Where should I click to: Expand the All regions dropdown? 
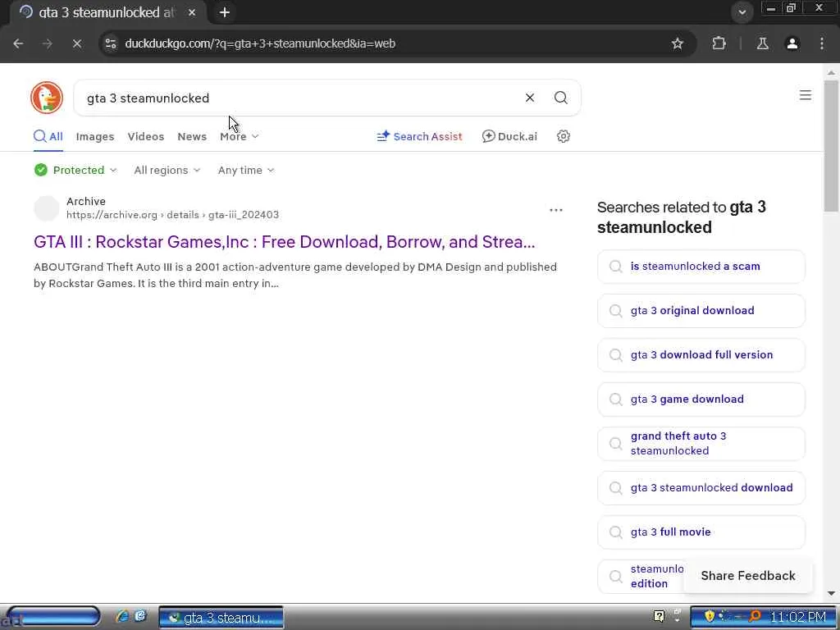[x=167, y=170]
